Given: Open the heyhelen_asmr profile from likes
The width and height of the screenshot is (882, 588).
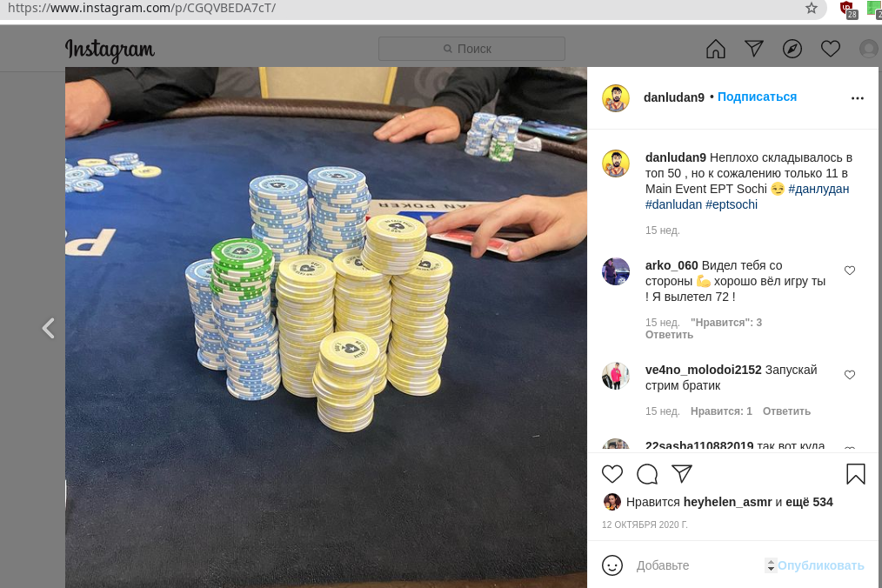Looking at the screenshot, I should 727,502.
